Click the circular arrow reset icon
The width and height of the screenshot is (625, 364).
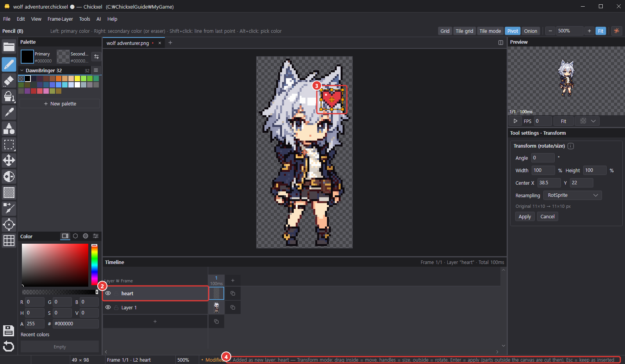coord(9,346)
